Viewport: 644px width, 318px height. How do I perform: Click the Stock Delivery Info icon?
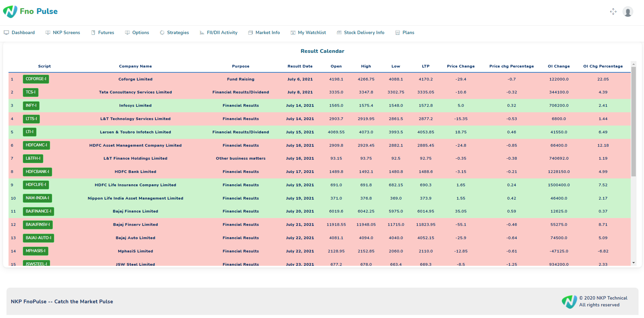pyautogui.click(x=339, y=33)
